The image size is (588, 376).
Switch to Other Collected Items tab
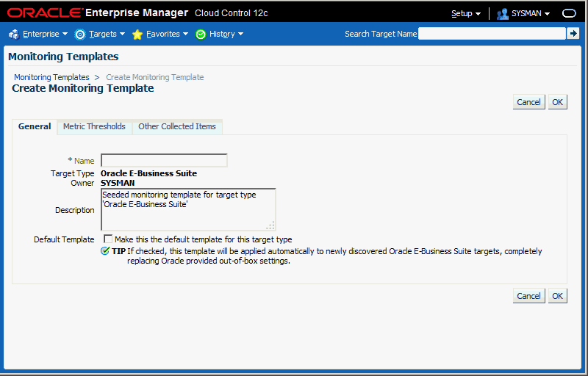pyautogui.click(x=177, y=126)
